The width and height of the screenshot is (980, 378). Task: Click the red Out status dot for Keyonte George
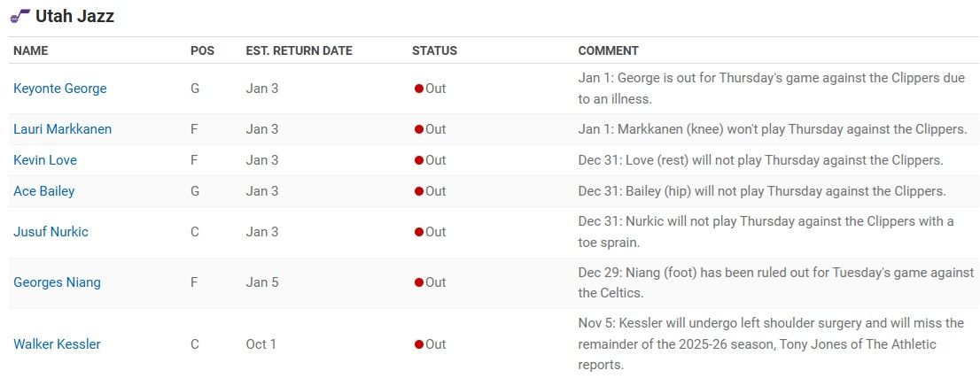[419, 89]
